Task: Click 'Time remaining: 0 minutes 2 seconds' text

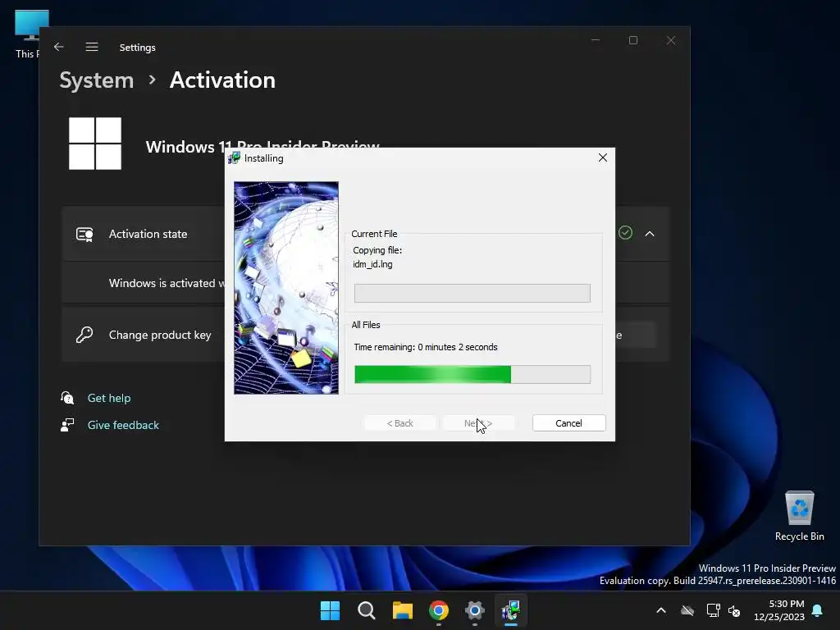Action: pyautogui.click(x=426, y=347)
